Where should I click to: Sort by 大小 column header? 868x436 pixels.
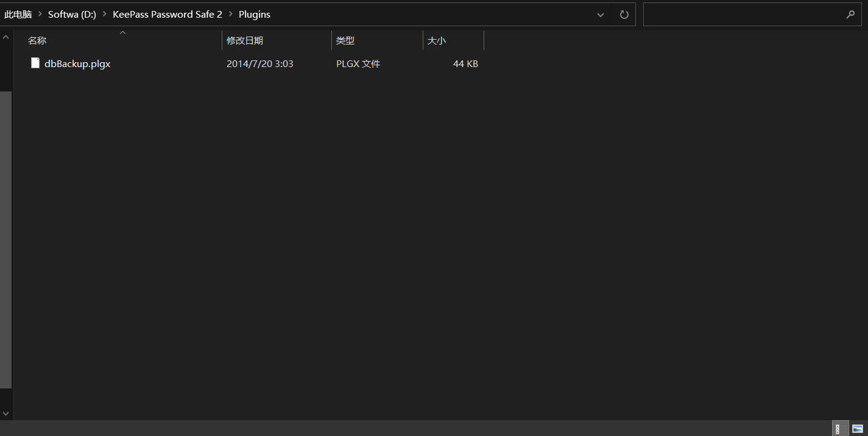click(437, 41)
